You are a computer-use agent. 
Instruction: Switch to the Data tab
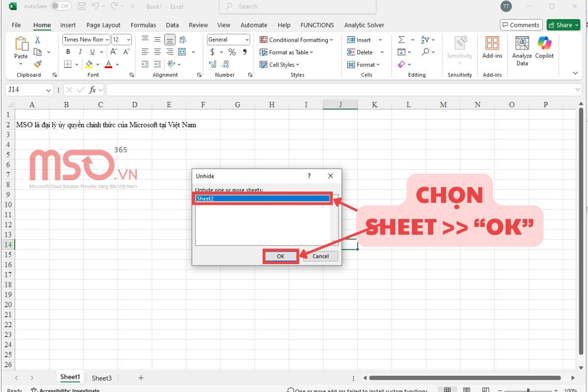[172, 25]
